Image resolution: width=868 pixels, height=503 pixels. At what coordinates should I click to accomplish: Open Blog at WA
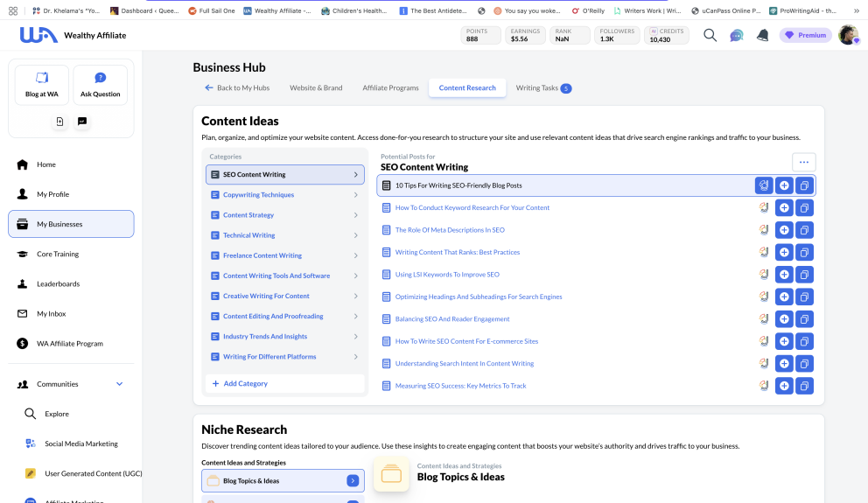click(x=41, y=85)
